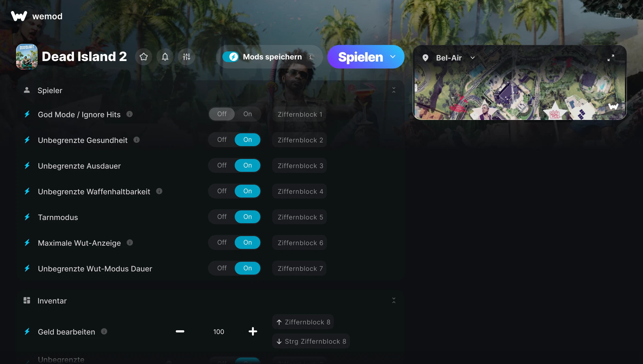This screenshot has width=643, height=364.
Task: Collapse the Spieler section
Action: coord(394,90)
